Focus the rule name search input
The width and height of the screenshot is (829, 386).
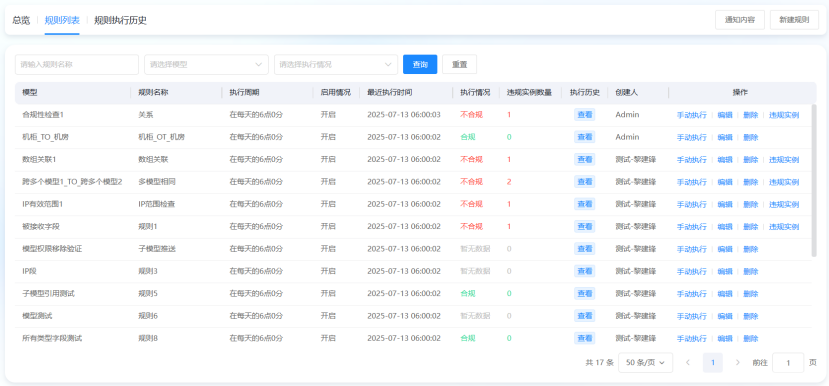77,65
